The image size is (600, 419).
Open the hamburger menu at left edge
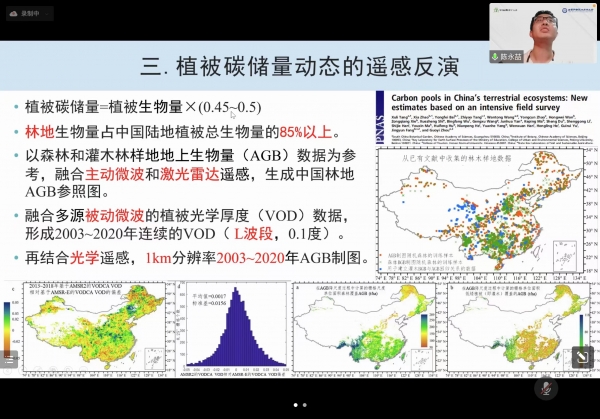pos(10,360)
